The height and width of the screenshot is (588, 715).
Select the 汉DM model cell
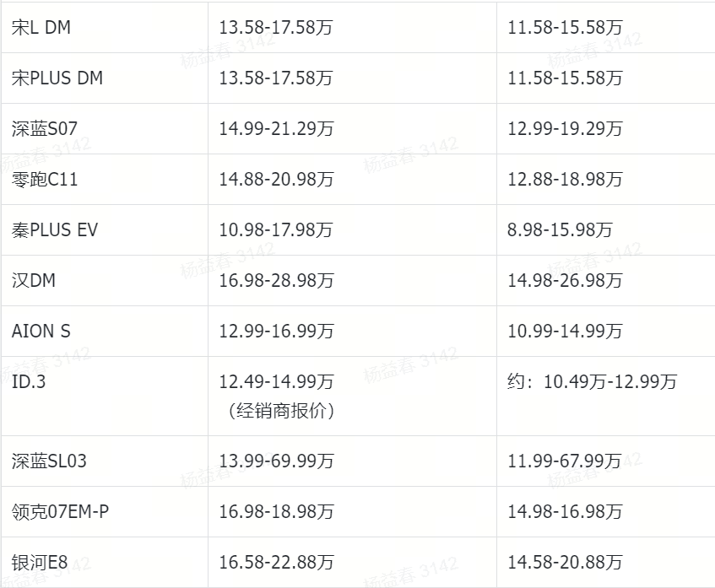(x=34, y=281)
